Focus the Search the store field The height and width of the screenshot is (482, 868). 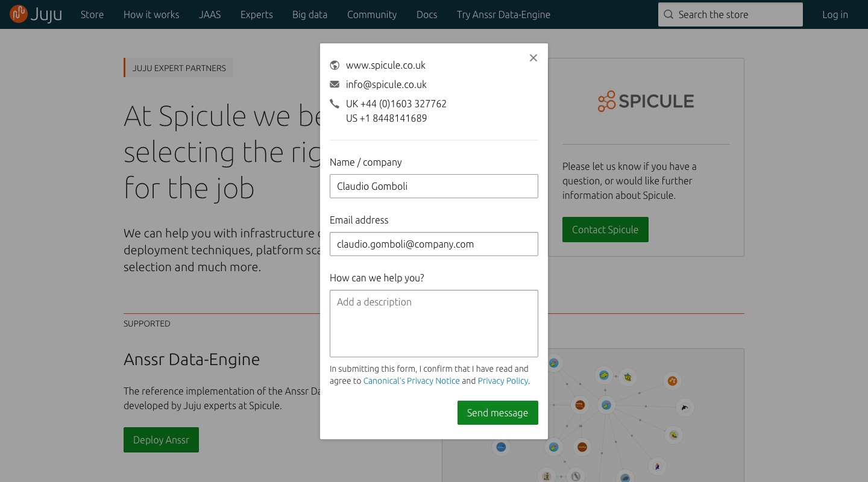(x=731, y=14)
